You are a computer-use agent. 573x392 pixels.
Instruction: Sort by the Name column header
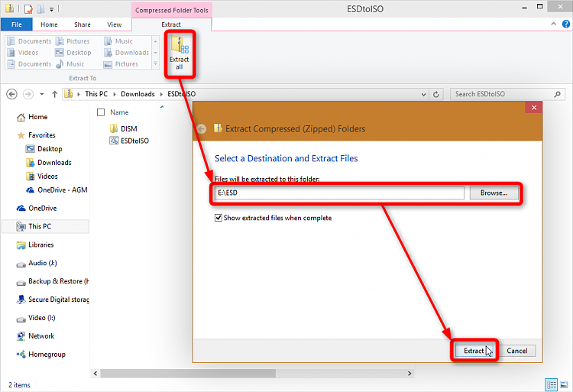(119, 112)
